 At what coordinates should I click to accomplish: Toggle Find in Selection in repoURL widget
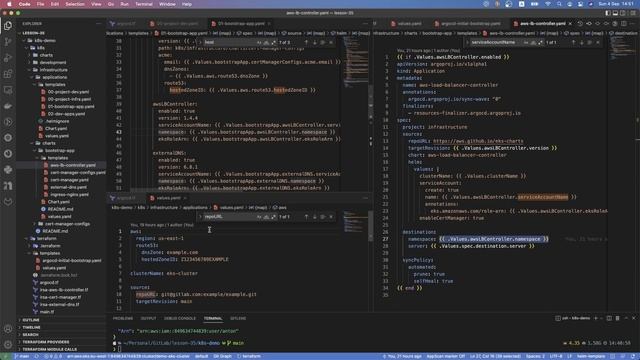coord(323,217)
